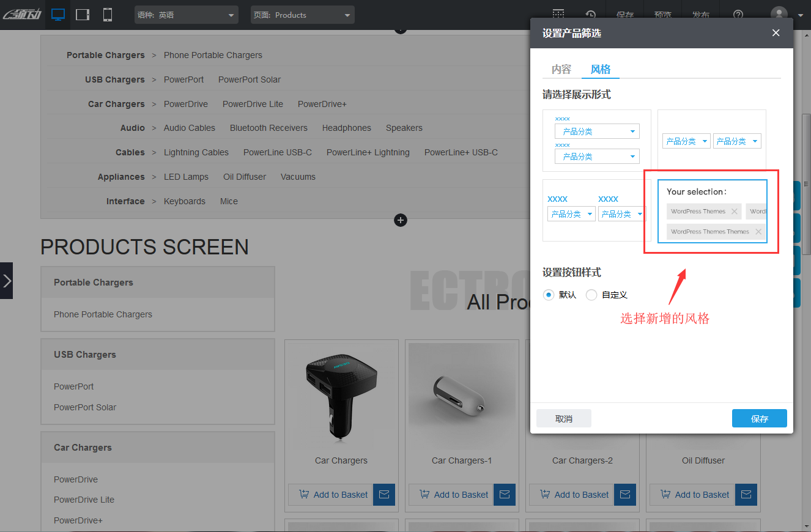This screenshot has height=532, width=811.
Task: Open the user avatar menu
Action: (779, 13)
